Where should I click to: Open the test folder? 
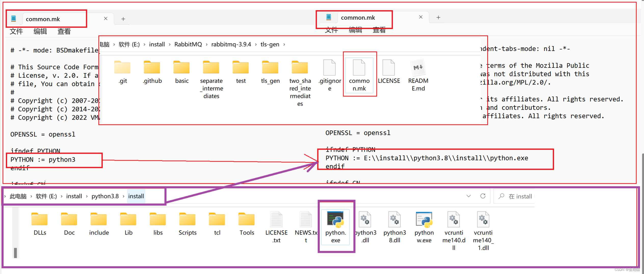(x=241, y=72)
